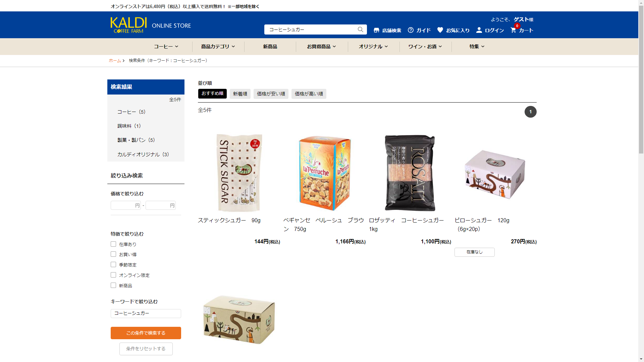Open the shopping cart icon
Image resolution: width=644 pixels, height=362 pixels.
[513, 30]
